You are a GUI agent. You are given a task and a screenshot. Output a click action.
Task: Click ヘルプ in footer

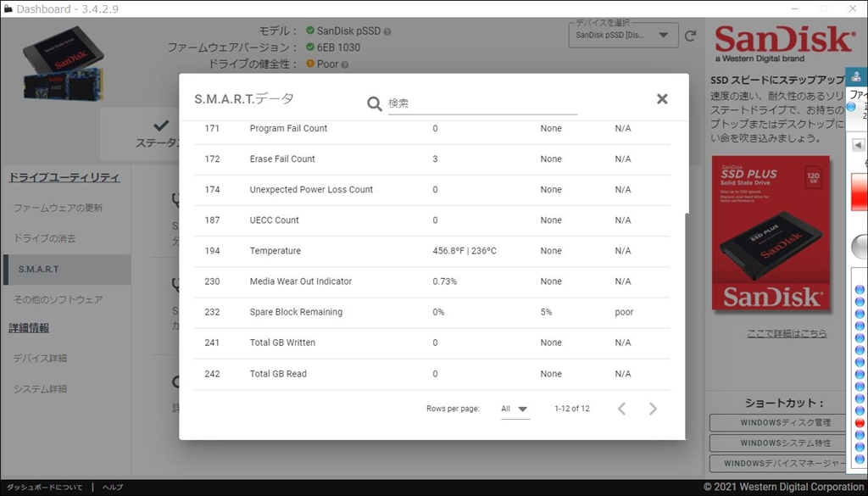tap(113, 488)
